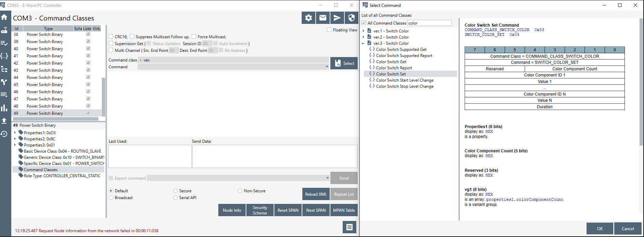This screenshot has height=237, width=644.
Task: Open settings gear in top toolbar
Action: tap(309, 18)
